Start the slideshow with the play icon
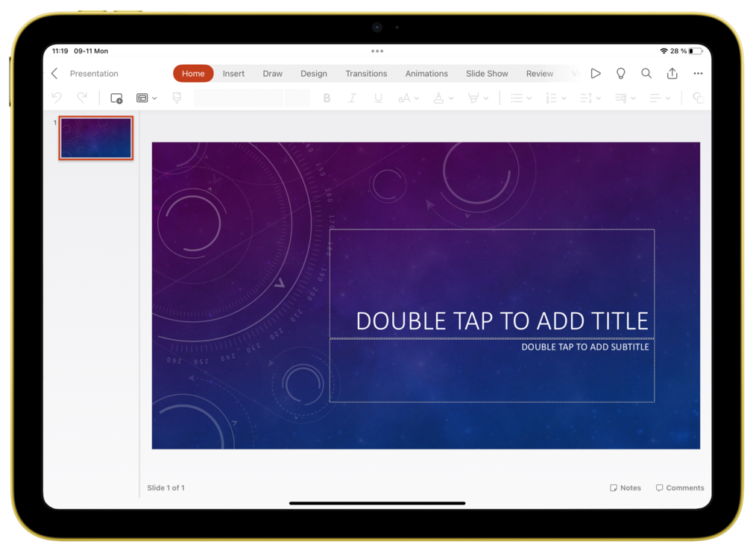The height and width of the screenshot is (553, 756). point(595,74)
